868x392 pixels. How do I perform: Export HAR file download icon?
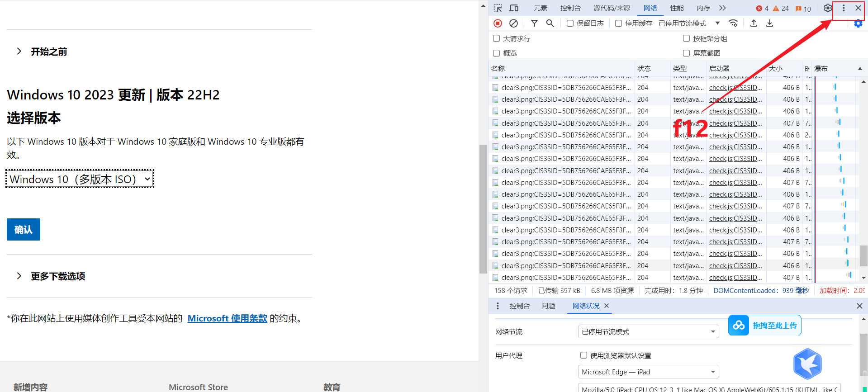[x=769, y=23]
